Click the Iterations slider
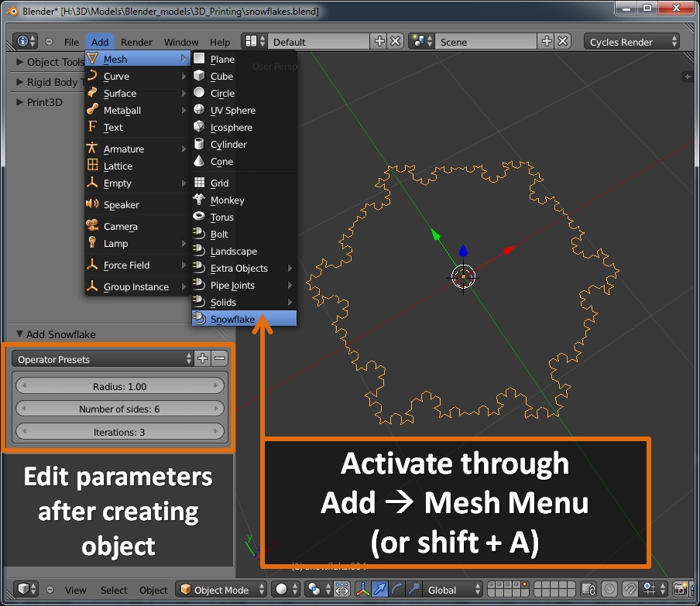700x606 pixels. point(120,432)
